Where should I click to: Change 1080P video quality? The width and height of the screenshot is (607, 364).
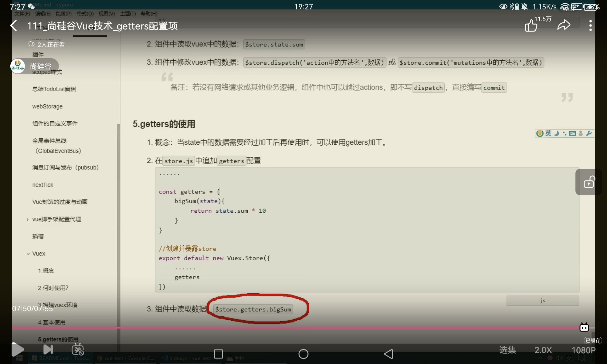click(x=583, y=350)
